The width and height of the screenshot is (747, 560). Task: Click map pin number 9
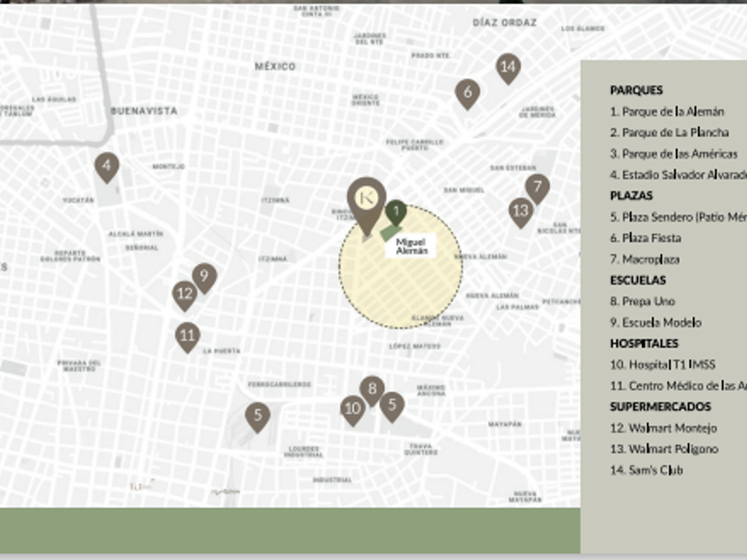coord(205,276)
